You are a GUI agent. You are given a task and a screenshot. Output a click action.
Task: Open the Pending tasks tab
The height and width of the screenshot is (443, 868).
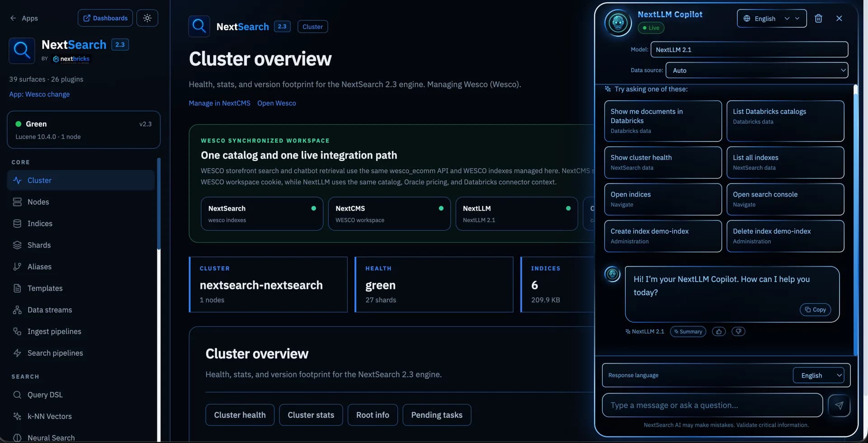tap(437, 415)
